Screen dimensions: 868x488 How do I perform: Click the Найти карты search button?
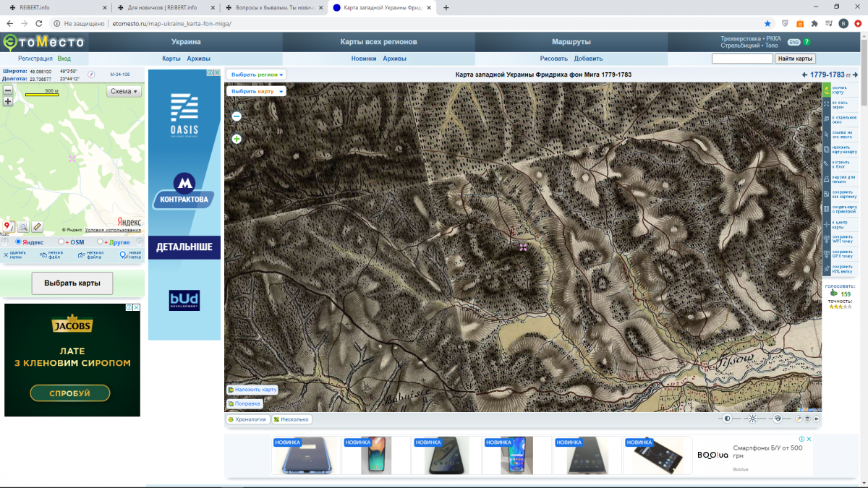[x=796, y=59]
